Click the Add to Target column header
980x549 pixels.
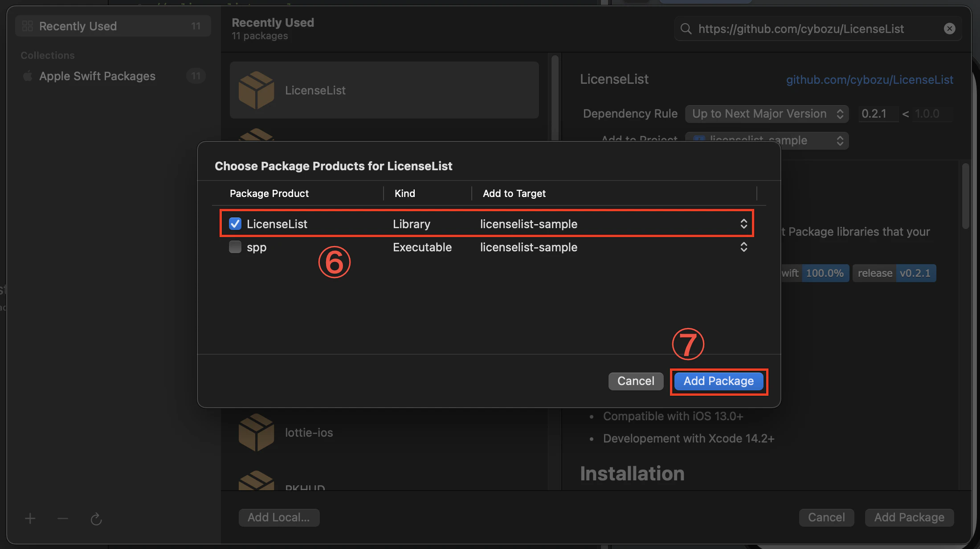[x=514, y=193]
